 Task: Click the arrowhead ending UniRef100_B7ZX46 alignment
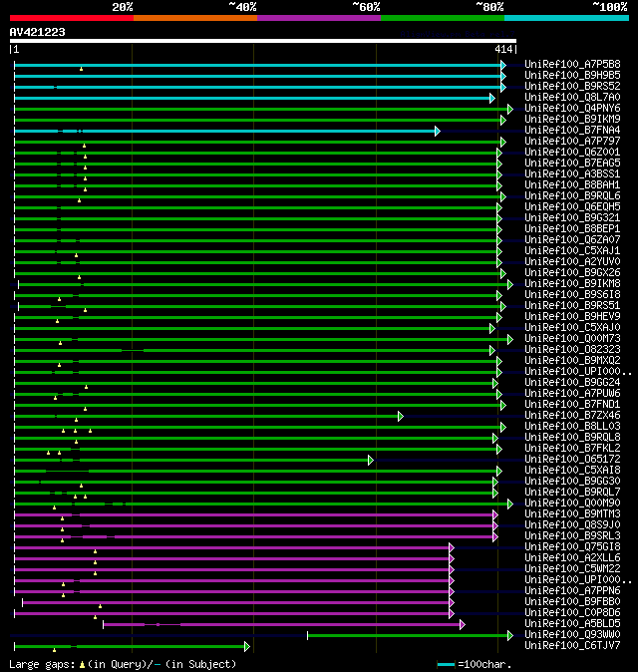[x=401, y=416]
